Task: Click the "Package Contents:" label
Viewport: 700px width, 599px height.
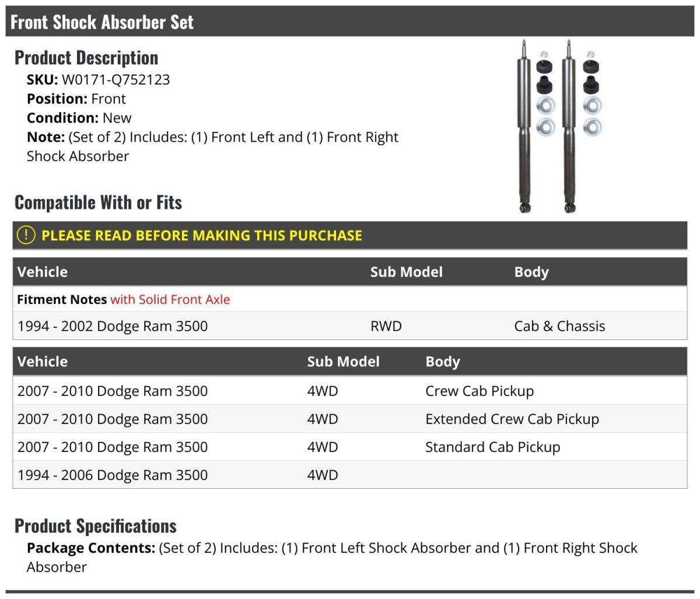Action: [90, 548]
